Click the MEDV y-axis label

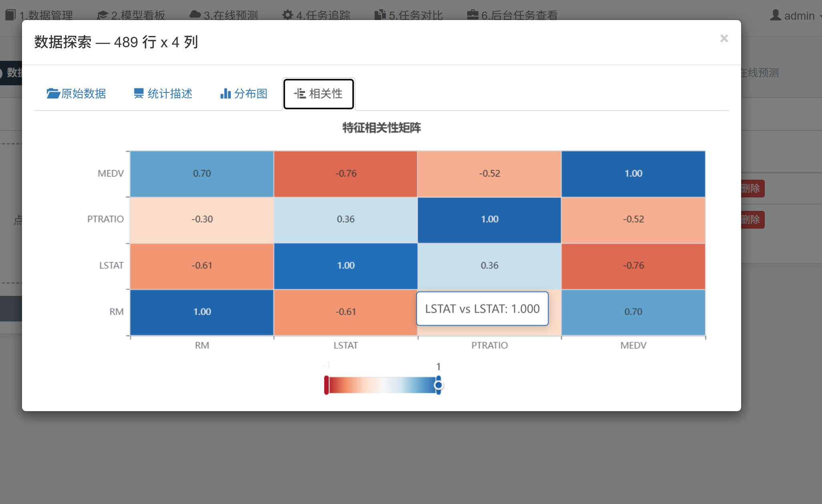point(111,174)
